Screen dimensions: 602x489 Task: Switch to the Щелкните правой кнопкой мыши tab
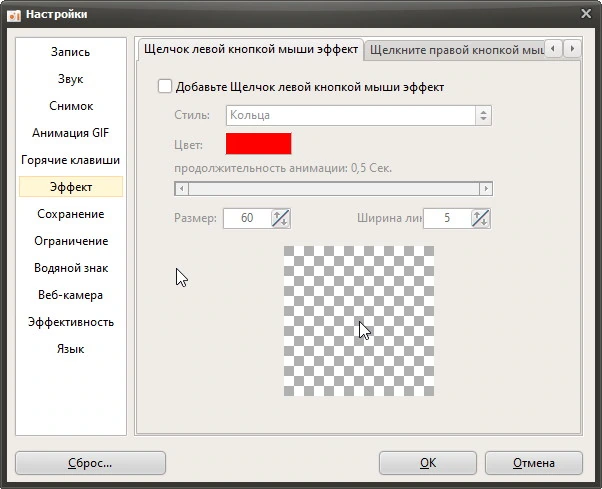(456, 50)
